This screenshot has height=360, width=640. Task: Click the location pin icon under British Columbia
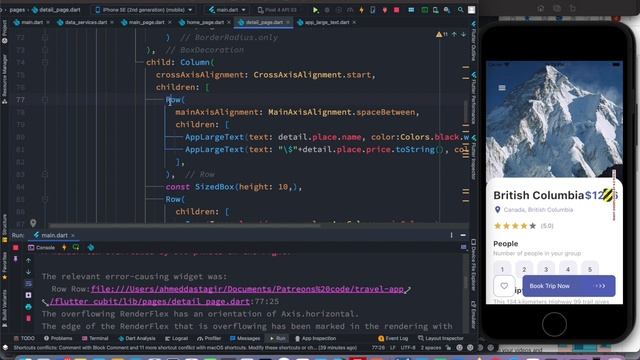pos(497,210)
